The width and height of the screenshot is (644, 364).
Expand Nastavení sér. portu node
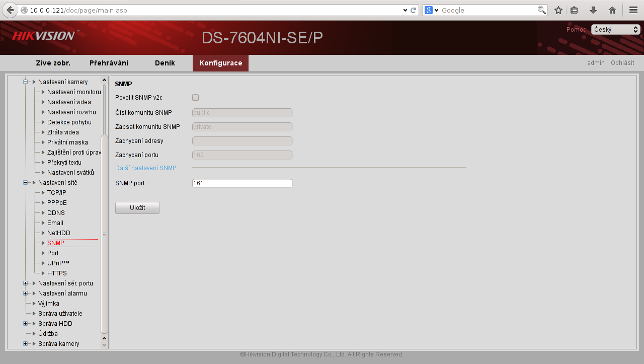coord(25,283)
